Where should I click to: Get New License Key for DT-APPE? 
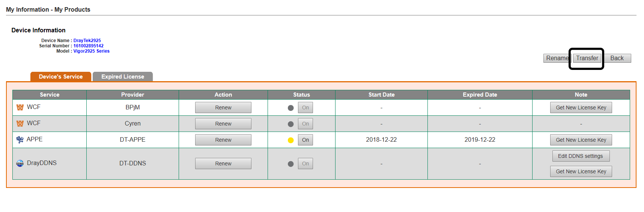[581, 140]
